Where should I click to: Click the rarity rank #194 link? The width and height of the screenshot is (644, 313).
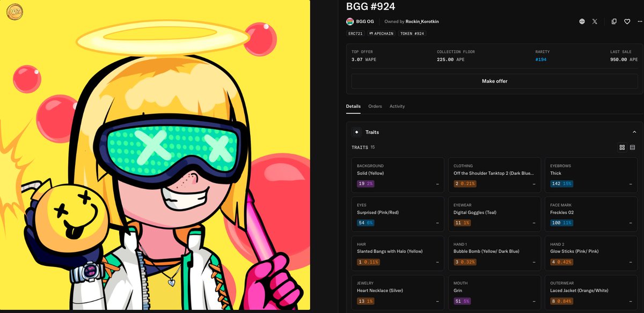click(541, 59)
